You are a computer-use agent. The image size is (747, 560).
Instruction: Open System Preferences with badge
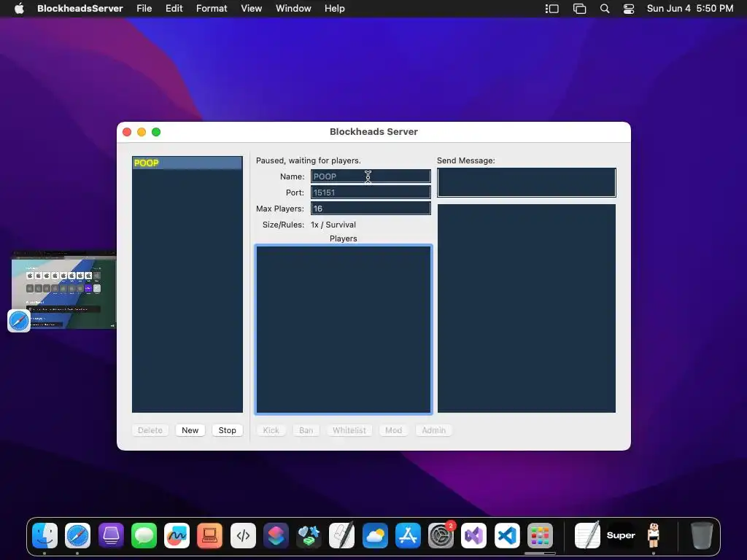point(441,535)
